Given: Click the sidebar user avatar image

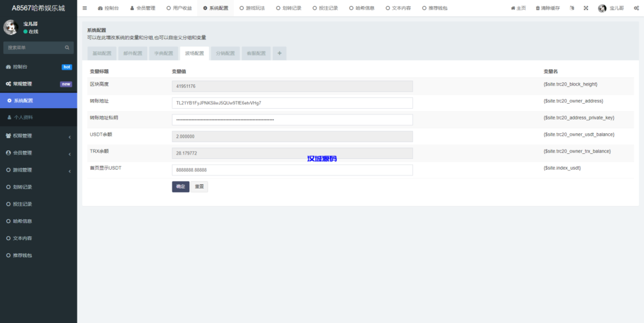Looking at the screenshot, I should click(x=11, y=27).
